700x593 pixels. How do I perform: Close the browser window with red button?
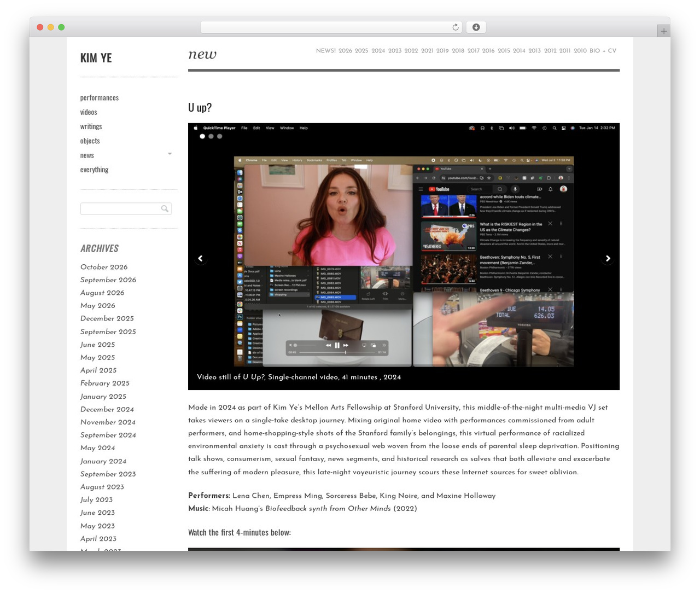pos(40,27)
